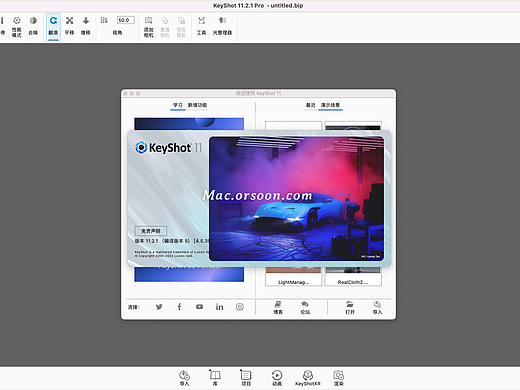Select the Tumble (翻滚) camera tool

(53, 26)
